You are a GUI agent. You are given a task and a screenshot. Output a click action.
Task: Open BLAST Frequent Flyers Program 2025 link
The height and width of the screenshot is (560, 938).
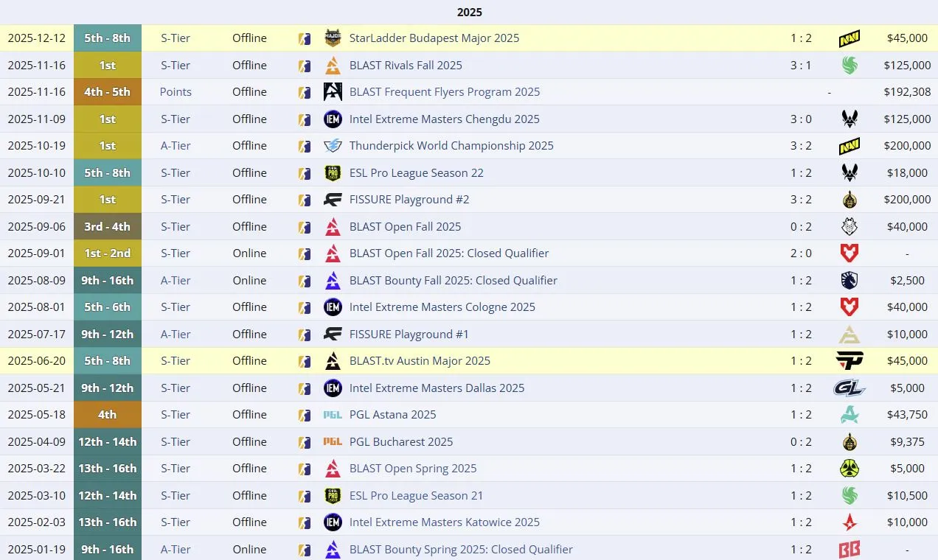tap(445, 92)
